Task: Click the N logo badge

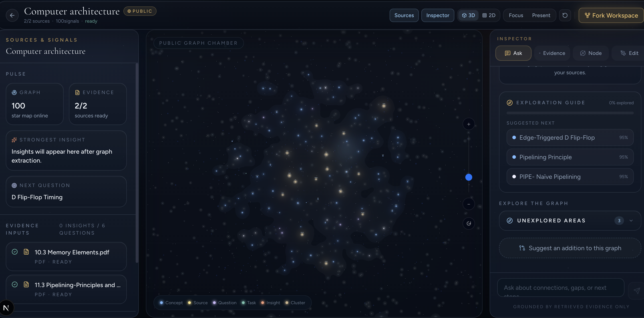Action: click(6, 308)
